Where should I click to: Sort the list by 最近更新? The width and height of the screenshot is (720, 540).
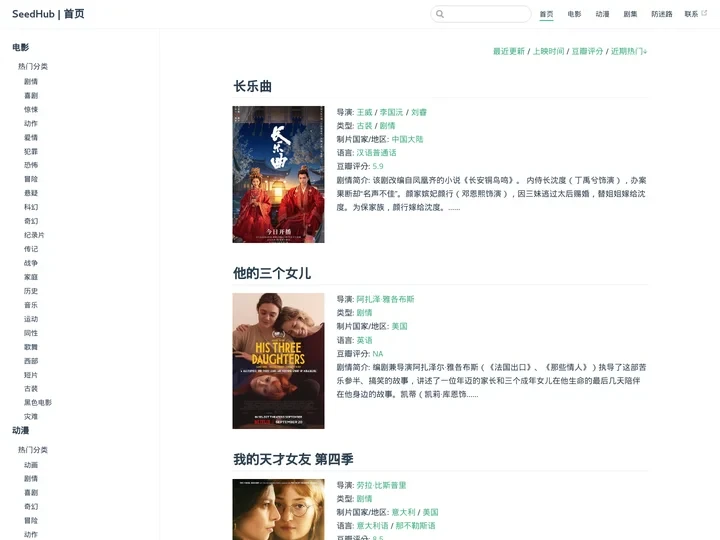pos(508,51)
